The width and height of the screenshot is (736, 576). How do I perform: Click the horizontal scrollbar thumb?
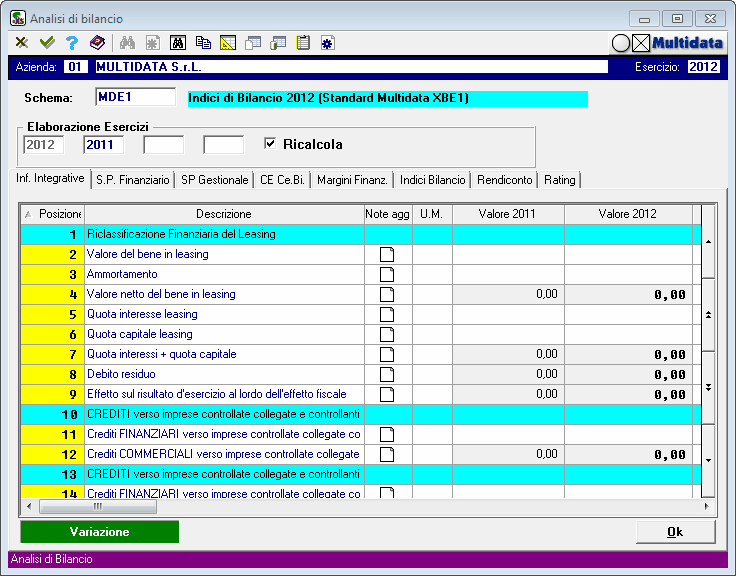[x=98, y=506]
